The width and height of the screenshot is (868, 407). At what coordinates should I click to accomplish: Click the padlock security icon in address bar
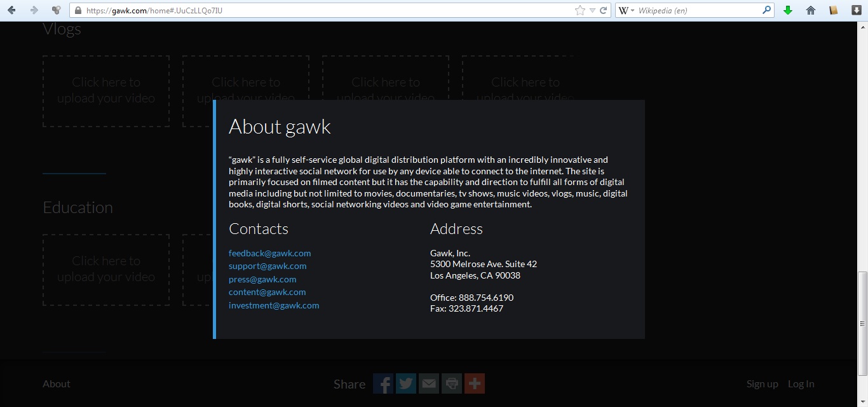click(78, 10)
